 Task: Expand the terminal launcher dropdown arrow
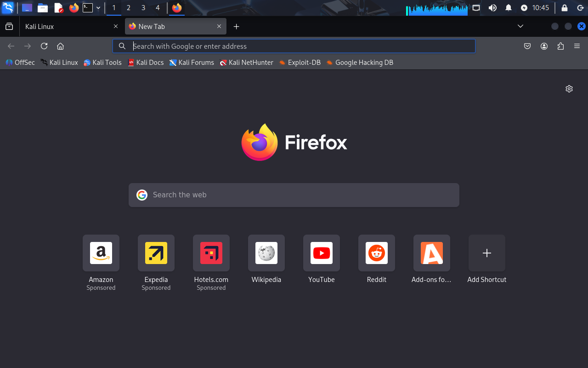(98, 8)
